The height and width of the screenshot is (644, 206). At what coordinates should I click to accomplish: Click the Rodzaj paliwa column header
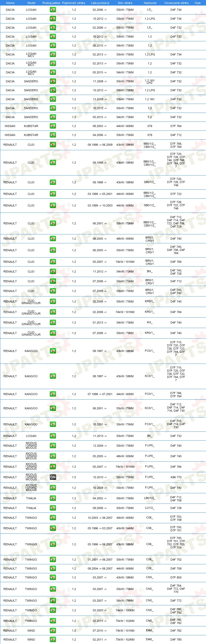click(x=51, y=3)
